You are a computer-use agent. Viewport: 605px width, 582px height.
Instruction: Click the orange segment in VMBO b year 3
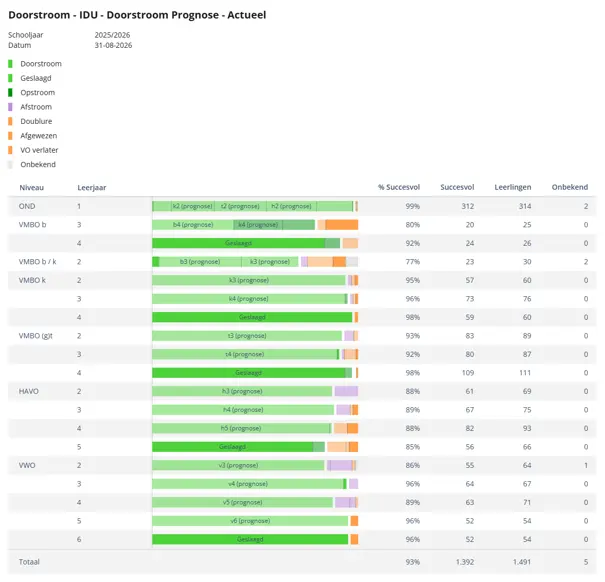(x=342, y=225)
